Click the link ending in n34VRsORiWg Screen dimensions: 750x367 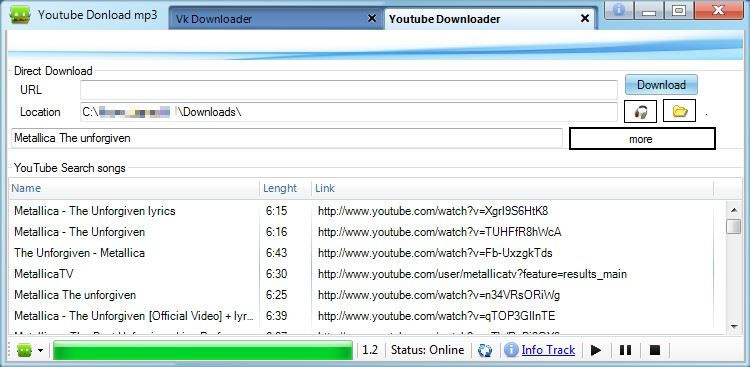439,295
